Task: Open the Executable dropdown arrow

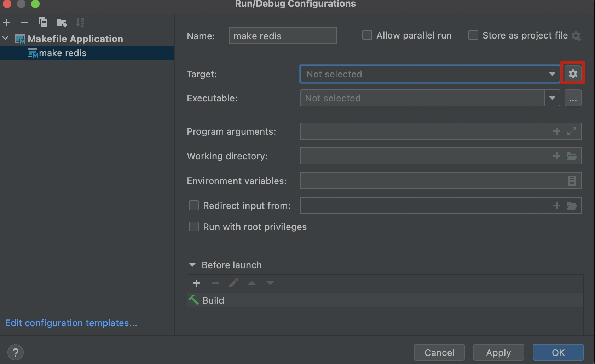Action: pos(552,98)
